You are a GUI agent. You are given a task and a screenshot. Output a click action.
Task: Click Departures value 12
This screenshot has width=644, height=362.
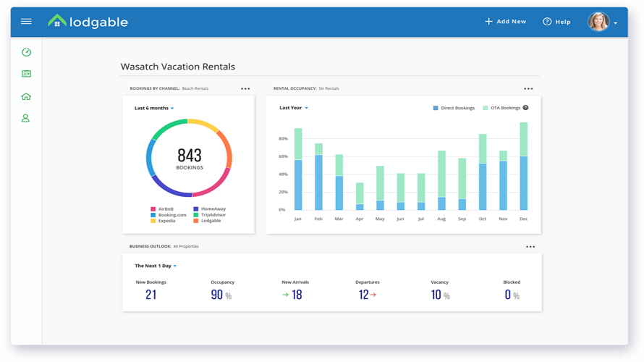point(363,295)
